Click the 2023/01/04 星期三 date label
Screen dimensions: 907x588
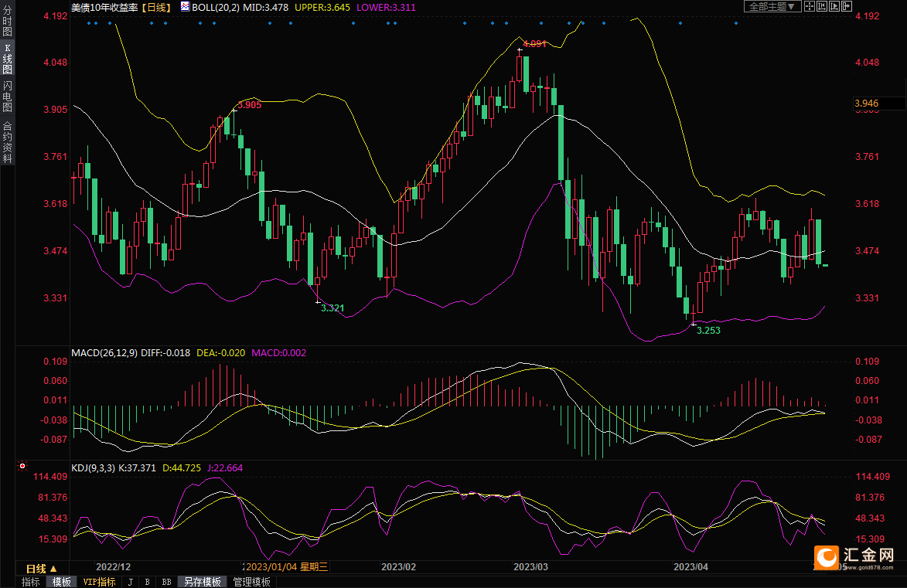286,566
